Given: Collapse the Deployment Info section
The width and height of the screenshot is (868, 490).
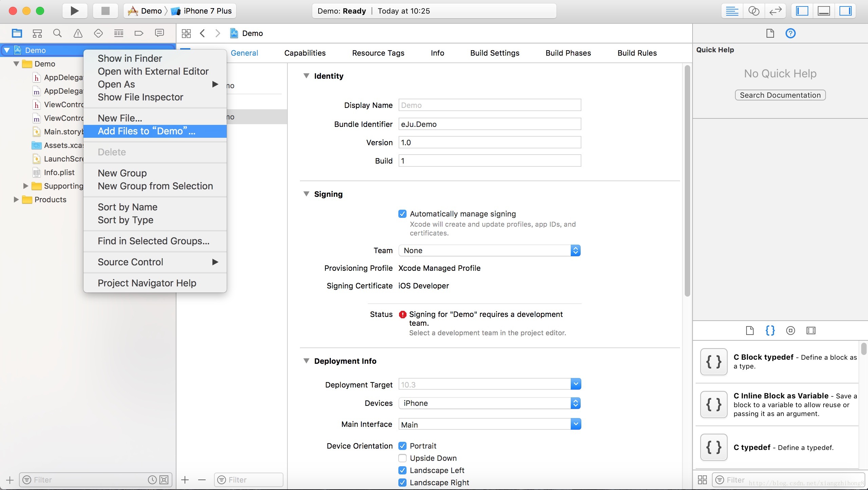Looking at the screenshot, I should [306, 361].
